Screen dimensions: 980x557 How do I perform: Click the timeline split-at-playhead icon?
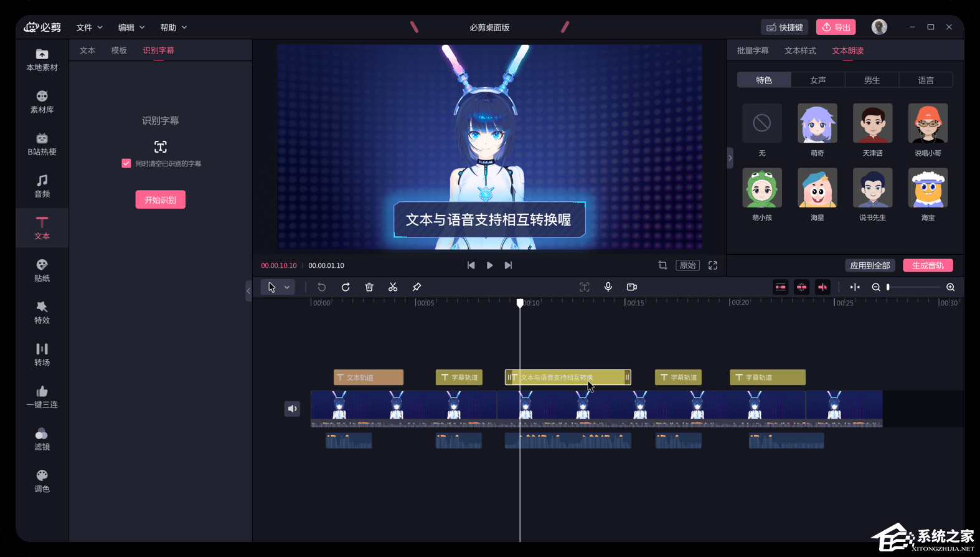[855, 287]
